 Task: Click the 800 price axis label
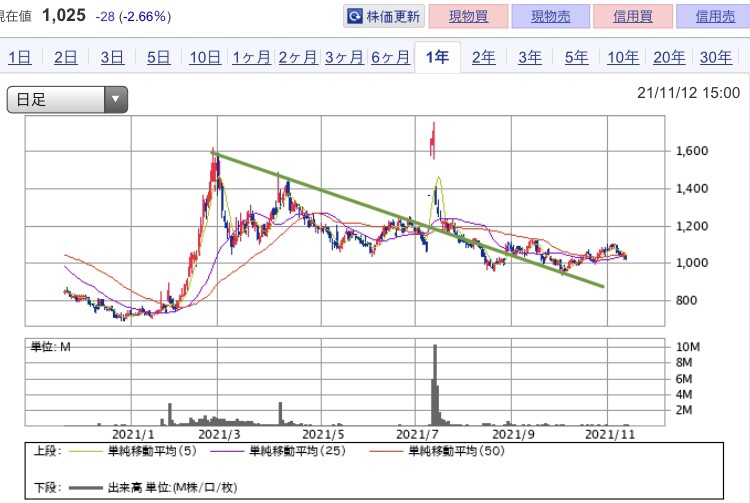686,300
